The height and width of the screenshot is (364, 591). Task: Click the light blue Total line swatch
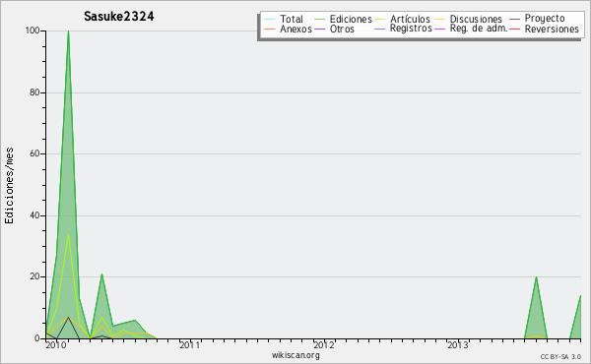click(270, 20)
